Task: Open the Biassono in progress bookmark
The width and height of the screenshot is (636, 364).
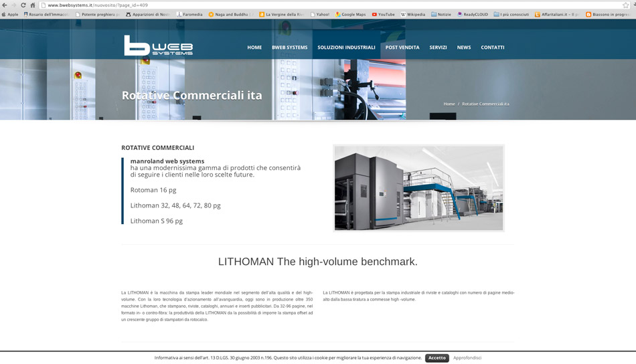Action: click(608, 14)
